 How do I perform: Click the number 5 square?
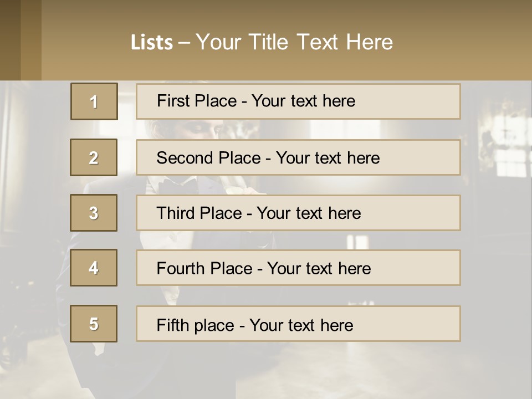coord(94,324)
